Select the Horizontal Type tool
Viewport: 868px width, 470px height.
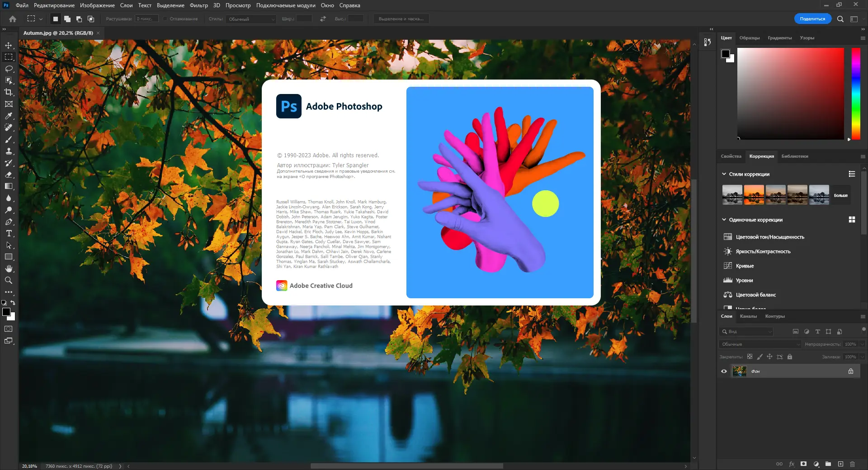point(9,234)
